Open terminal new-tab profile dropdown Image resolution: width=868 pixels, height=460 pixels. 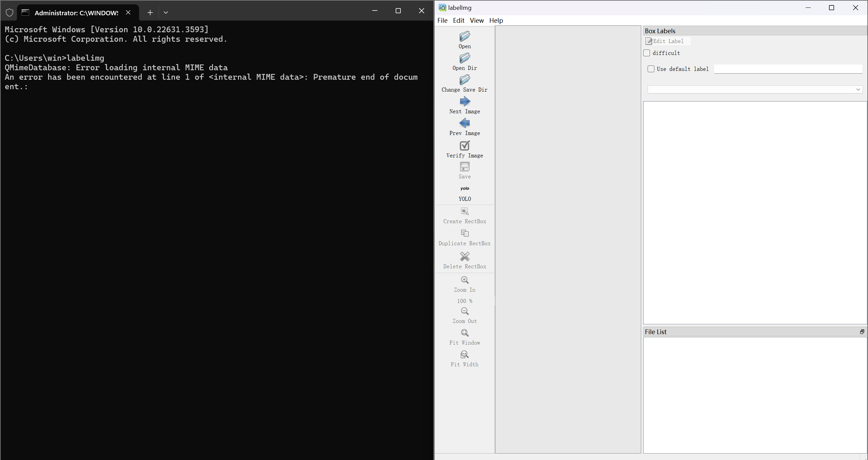tap(166, 13)
